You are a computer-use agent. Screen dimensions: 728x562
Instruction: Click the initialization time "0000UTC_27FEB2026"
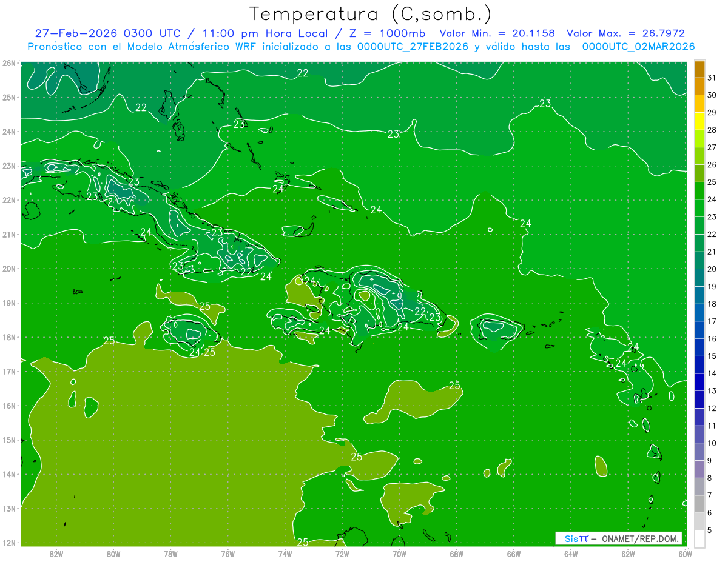pyautogui.click(x=413, y=47)
